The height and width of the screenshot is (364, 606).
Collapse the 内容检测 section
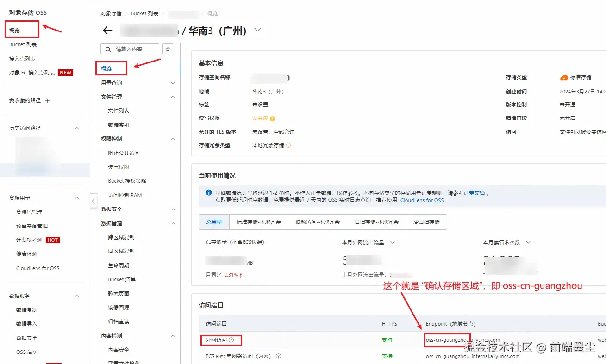coord(173,336)
